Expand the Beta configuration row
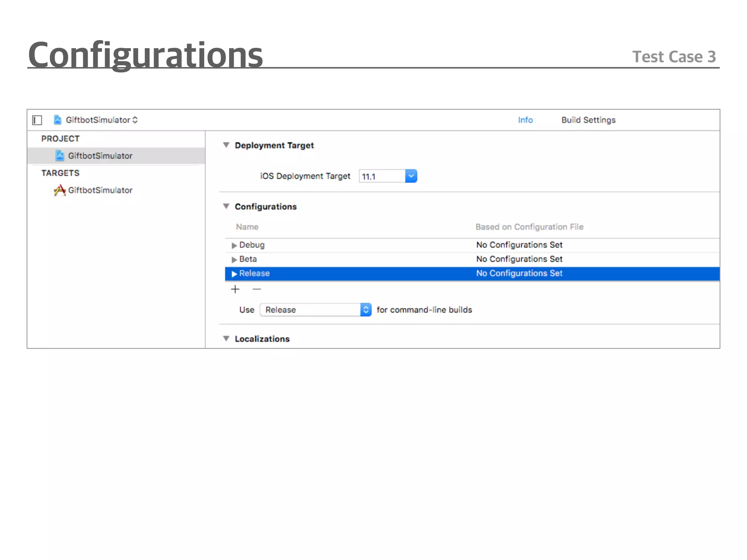Viewport: 747px width, 560px height. click(234, 260)
